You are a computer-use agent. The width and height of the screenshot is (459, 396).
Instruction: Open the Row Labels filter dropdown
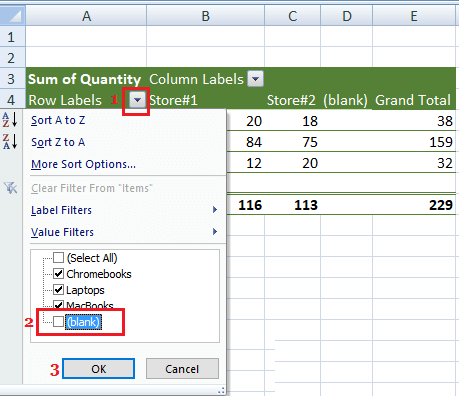pos(137,100)
